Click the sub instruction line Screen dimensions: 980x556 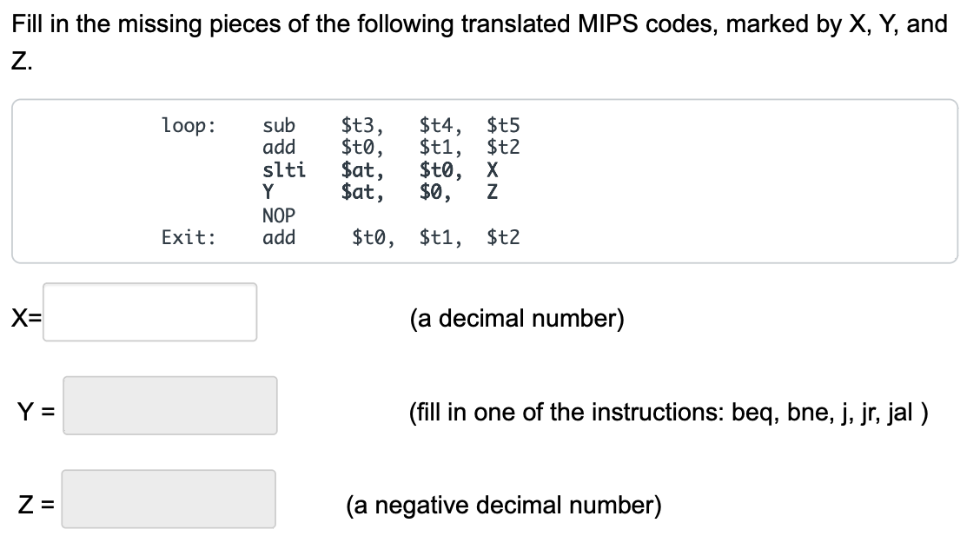278,125
